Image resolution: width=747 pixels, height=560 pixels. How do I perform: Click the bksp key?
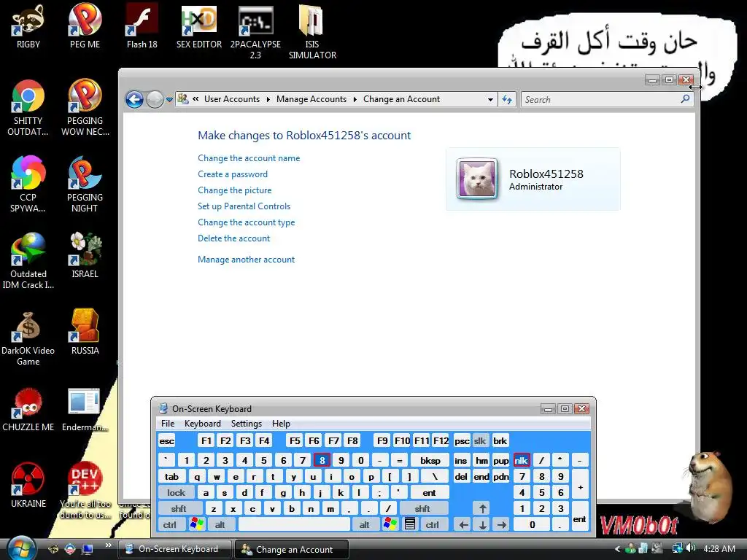tap(430, 460)
